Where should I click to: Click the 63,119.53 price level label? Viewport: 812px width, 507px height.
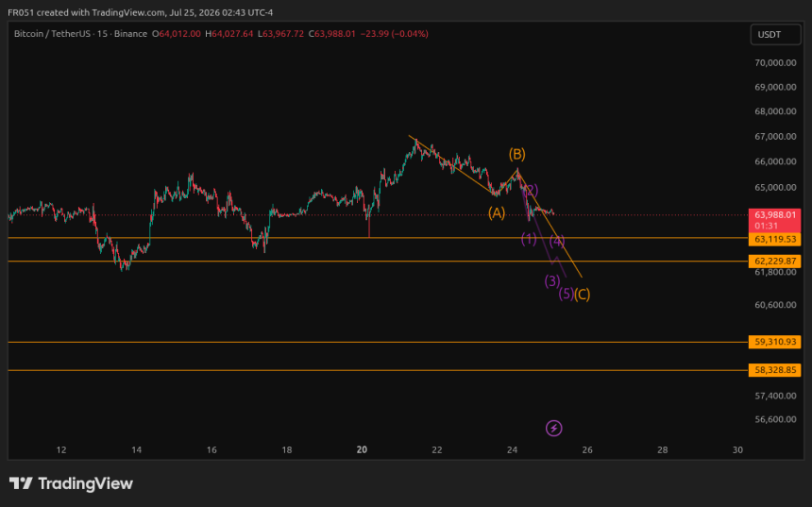click(x=775, y=239)
